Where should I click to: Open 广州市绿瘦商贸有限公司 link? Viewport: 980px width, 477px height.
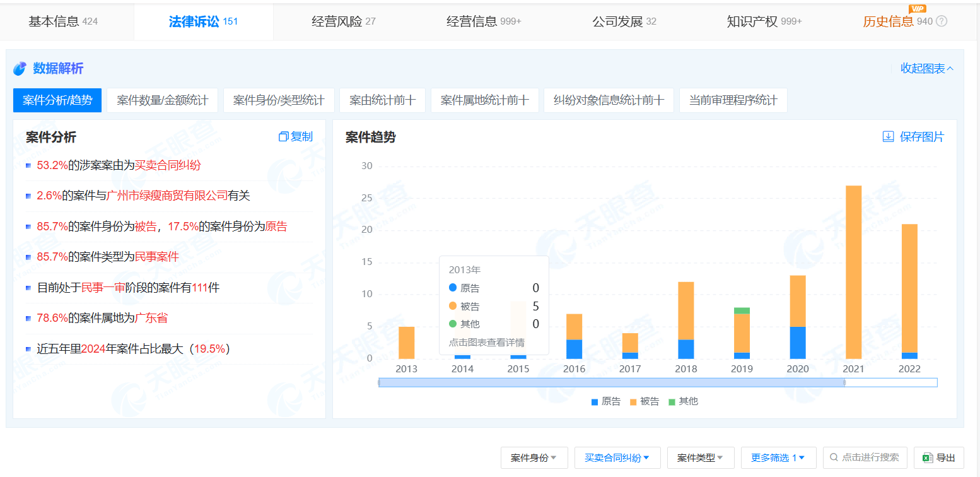tap(167, 196)
